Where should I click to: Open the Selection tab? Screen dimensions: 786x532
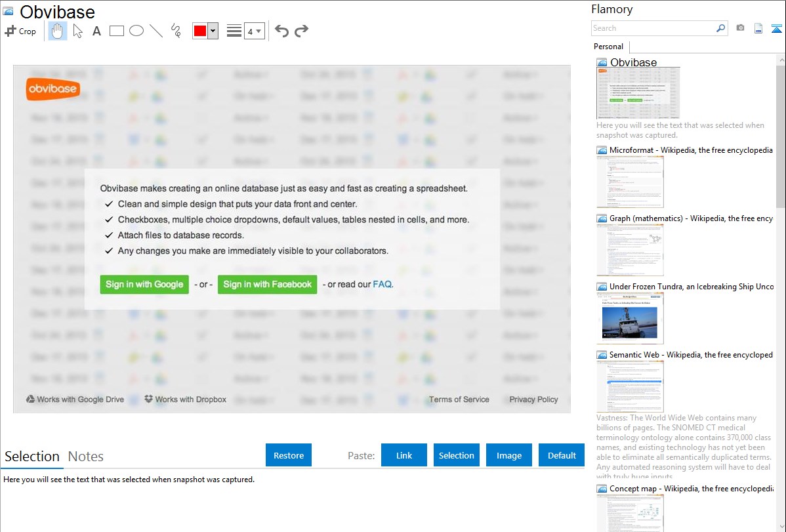click(32, 457)
